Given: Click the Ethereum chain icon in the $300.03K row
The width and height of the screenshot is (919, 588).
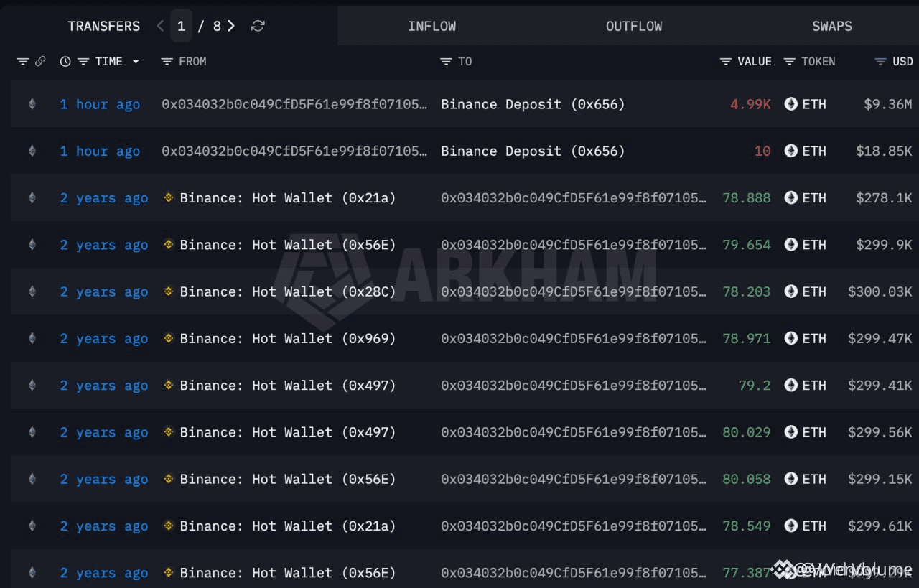Looking at the screenshot, I should pyautogui.click(x=32, y=291).
